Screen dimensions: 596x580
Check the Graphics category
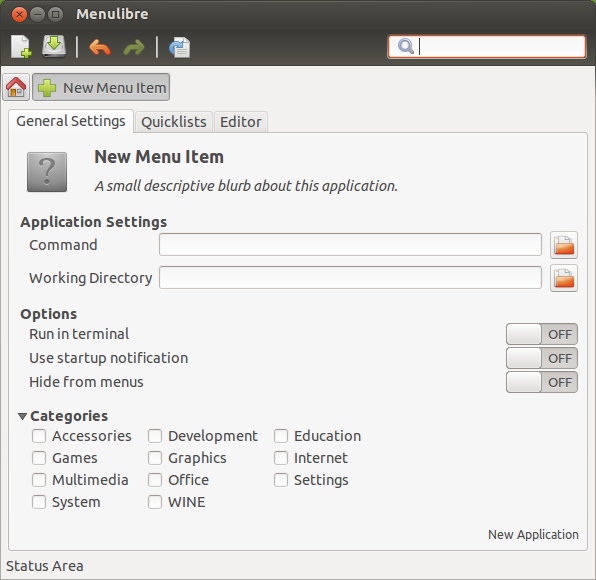155,458
